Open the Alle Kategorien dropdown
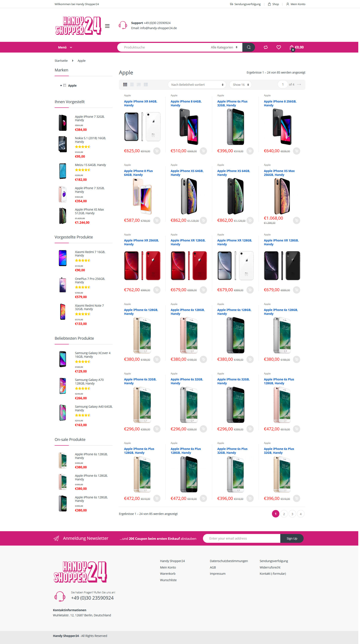360x644 pixels. coord(224,47)
